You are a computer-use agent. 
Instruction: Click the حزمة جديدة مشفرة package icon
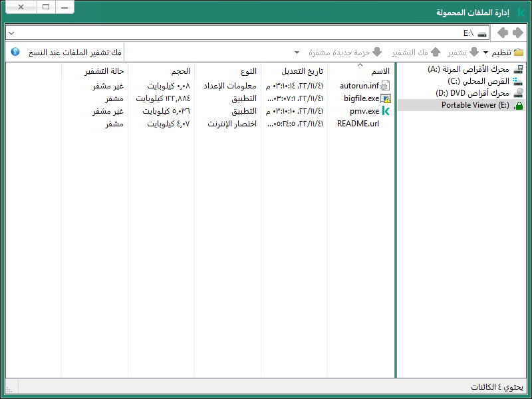coord(376,51)
